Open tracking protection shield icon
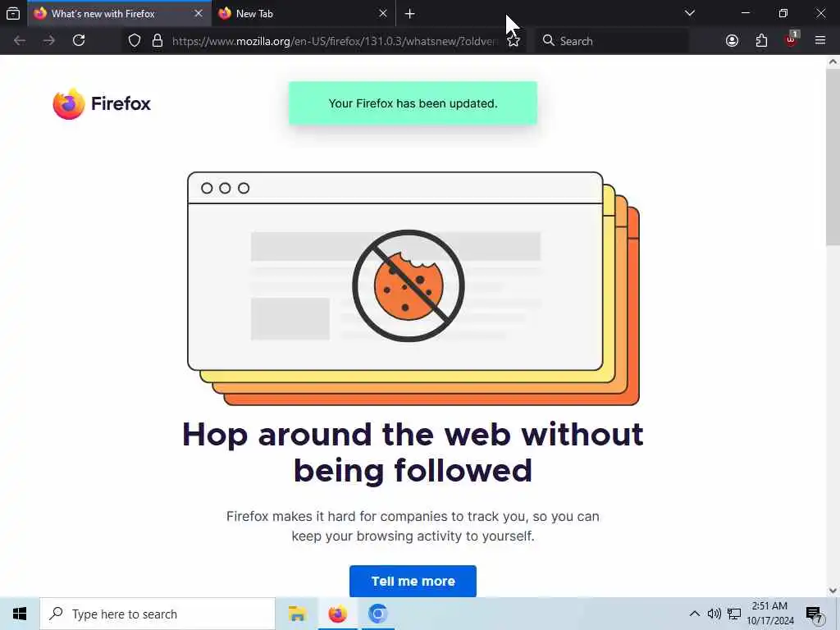Viewport: 840px width, 630px height. (135, 41)
